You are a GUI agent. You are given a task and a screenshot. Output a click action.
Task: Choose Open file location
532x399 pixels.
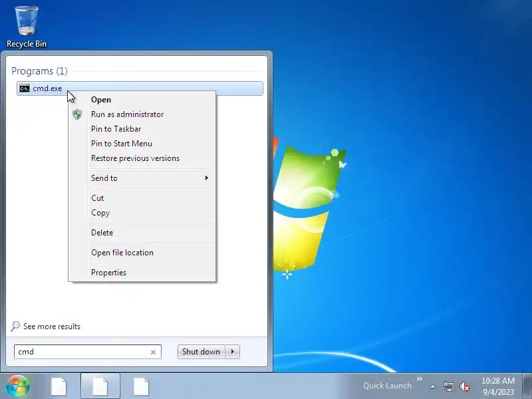coord(122,253)
